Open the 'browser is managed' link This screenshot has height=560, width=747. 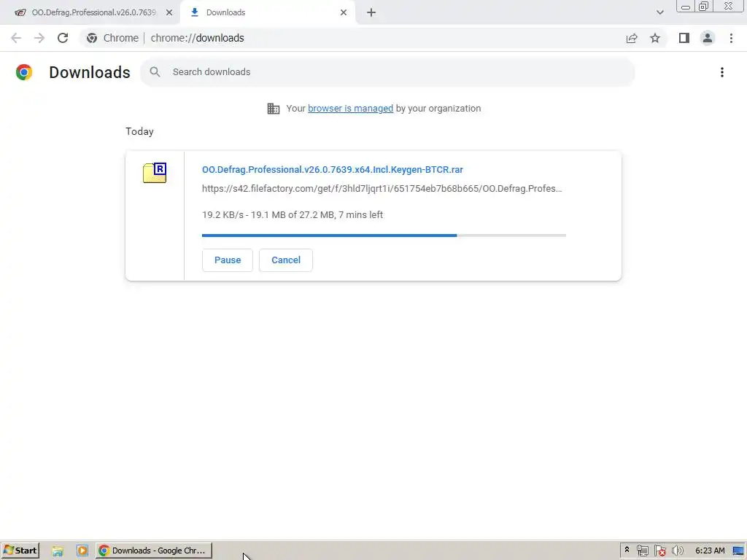point(351,109)
